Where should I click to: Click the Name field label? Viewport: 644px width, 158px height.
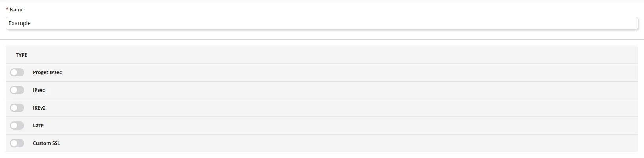(17, 9)
